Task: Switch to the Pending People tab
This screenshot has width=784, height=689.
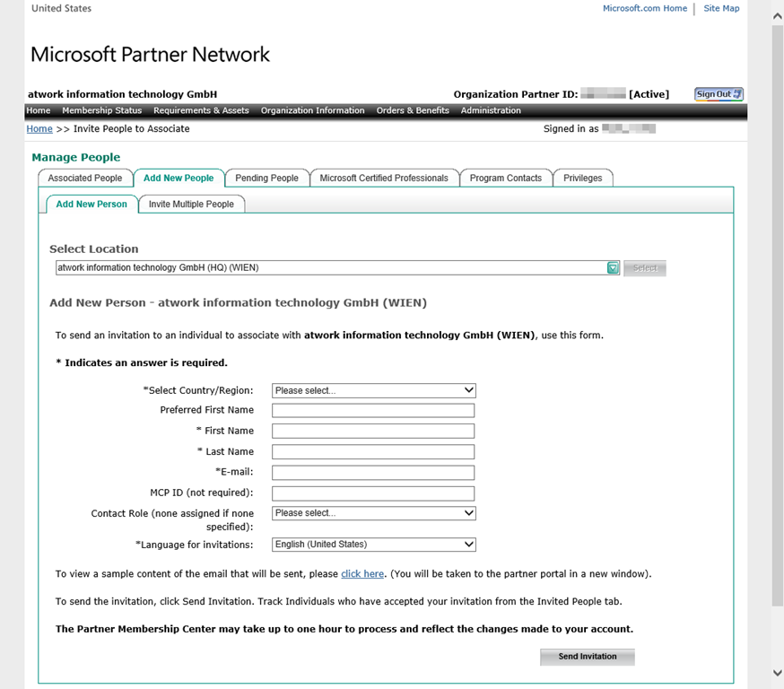Action: (x=266, y=178)
